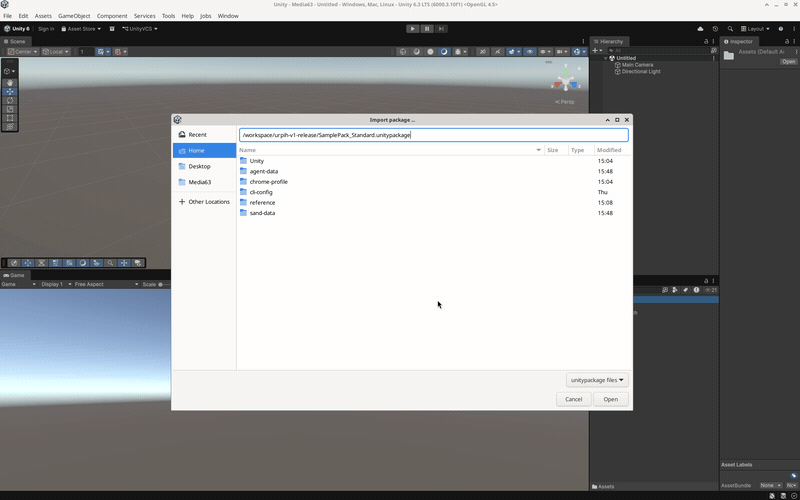Click the Step frame button
800x500 pixels.
coord(441,29)
